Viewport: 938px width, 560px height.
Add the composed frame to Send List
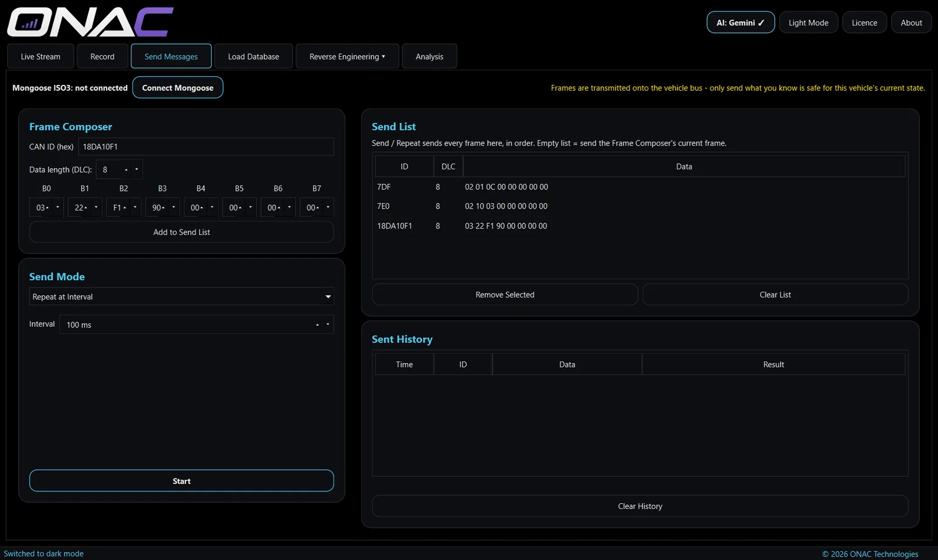182,232
